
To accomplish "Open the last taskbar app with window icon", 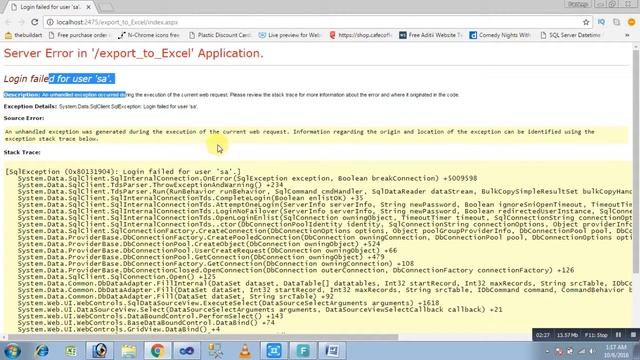I will [x=332, y=351].
